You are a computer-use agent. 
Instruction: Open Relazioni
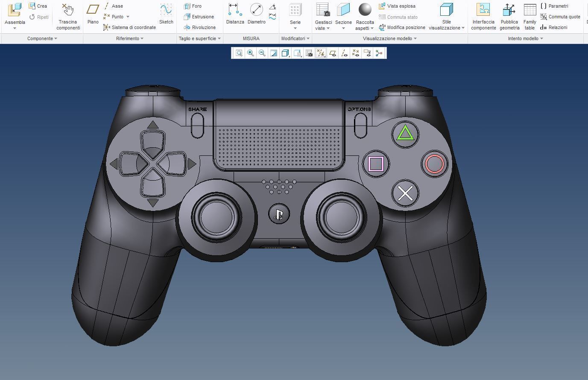(x=553, y=27)
